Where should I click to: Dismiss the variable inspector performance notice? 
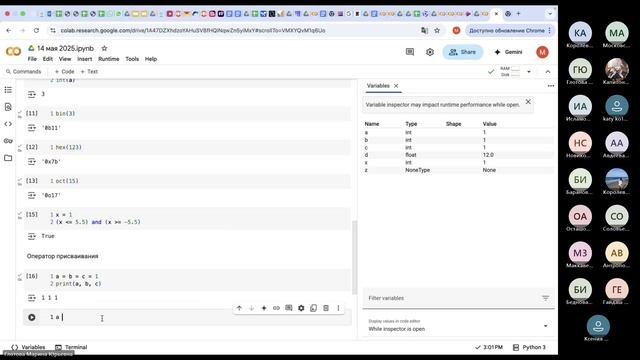tap(528, 102)
